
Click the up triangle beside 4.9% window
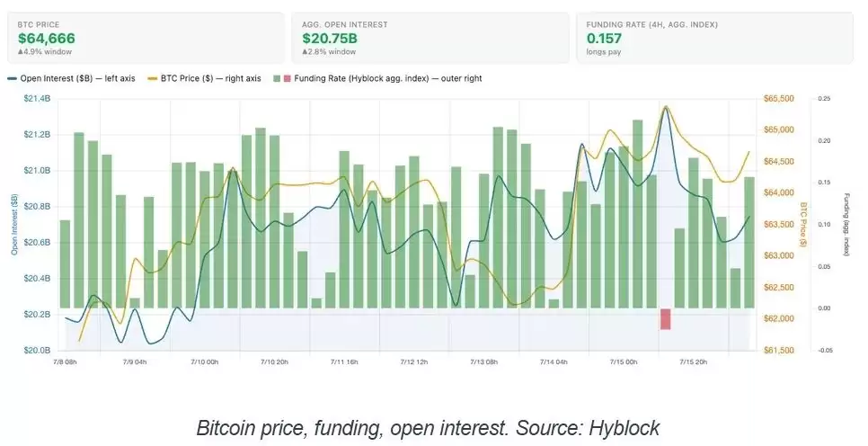(x=20, y=52)
